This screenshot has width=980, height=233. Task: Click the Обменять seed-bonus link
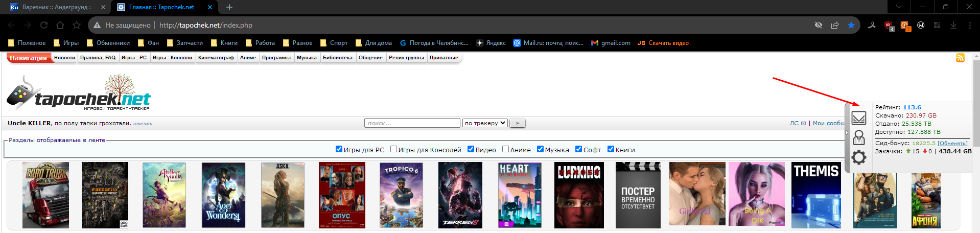click(x=952, y=144)
